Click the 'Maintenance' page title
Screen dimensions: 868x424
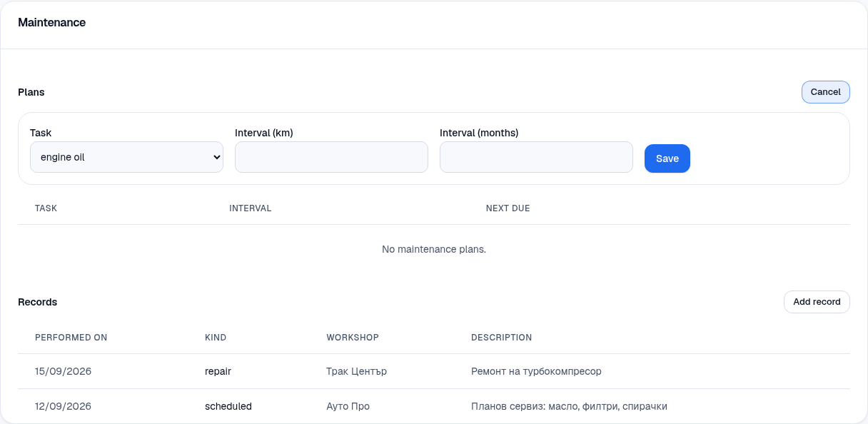[x=52, y=23]
